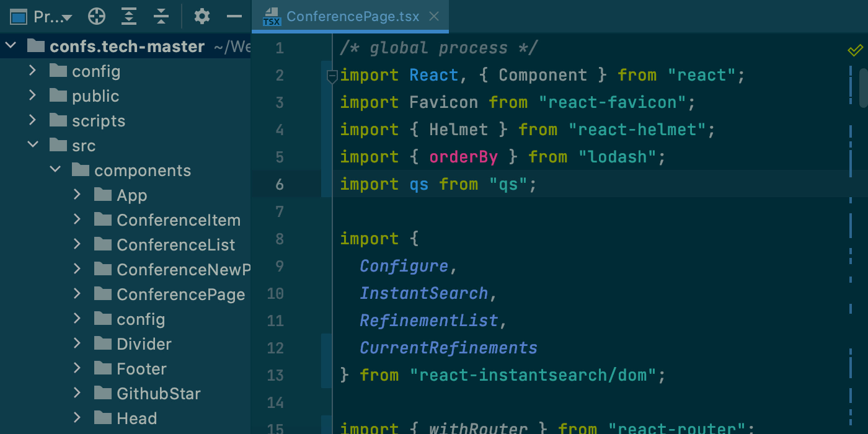Image resolution: width=868 pixels, height=434 pixels.
Task: Click the Helmet identifier on line 4
Action: [x=459, y=130]
